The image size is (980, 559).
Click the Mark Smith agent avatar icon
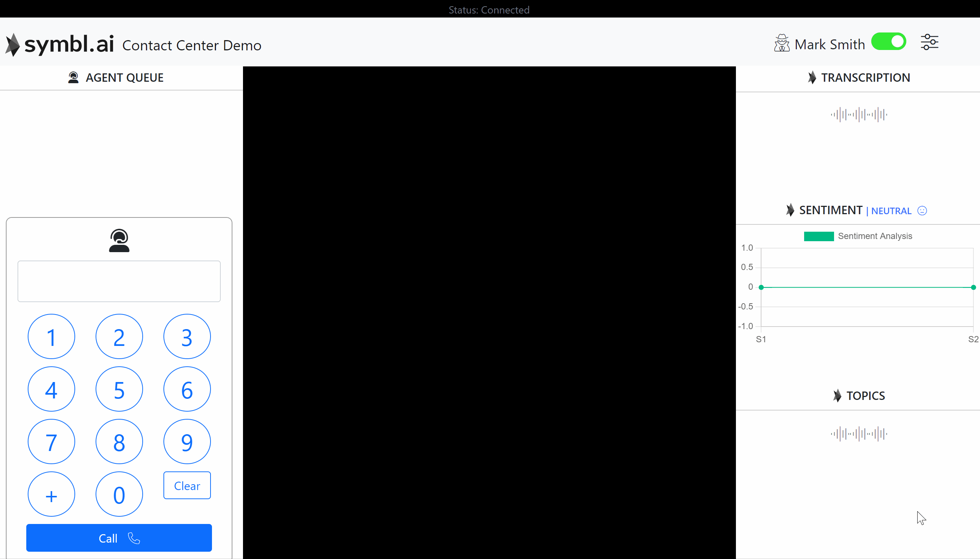(x=782, y=43)
